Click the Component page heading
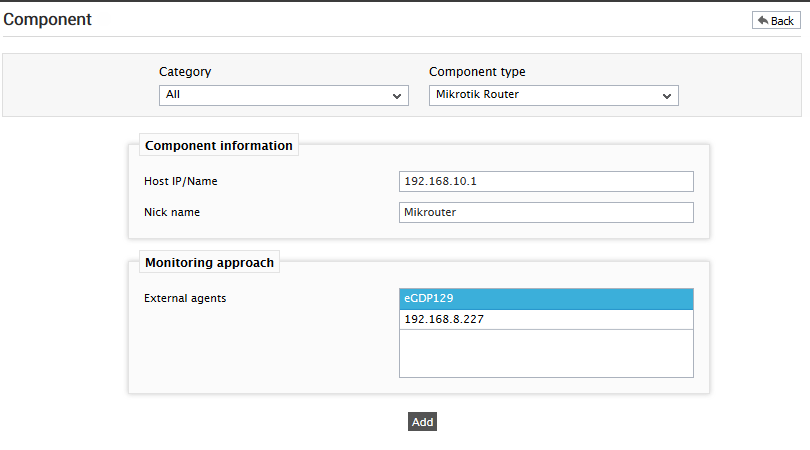The height and width of the screenshot is (450, 810). pos(48,20)
